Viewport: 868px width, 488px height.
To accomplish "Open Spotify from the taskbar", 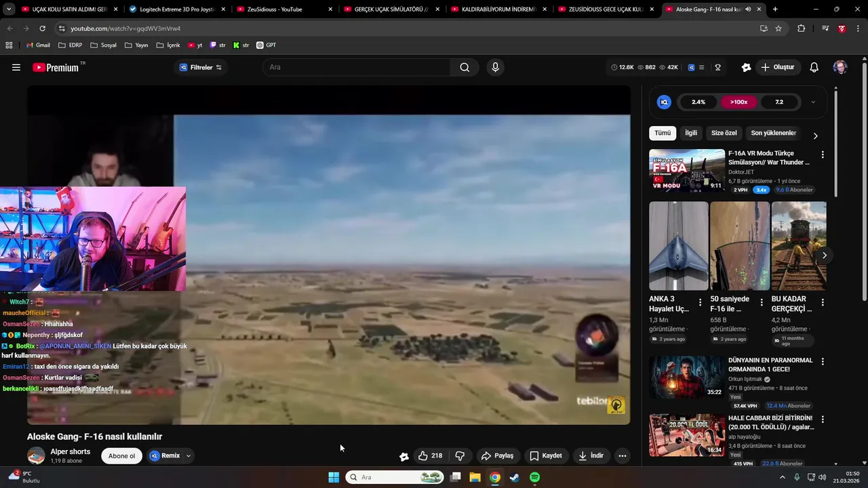I will click(534, 477).
